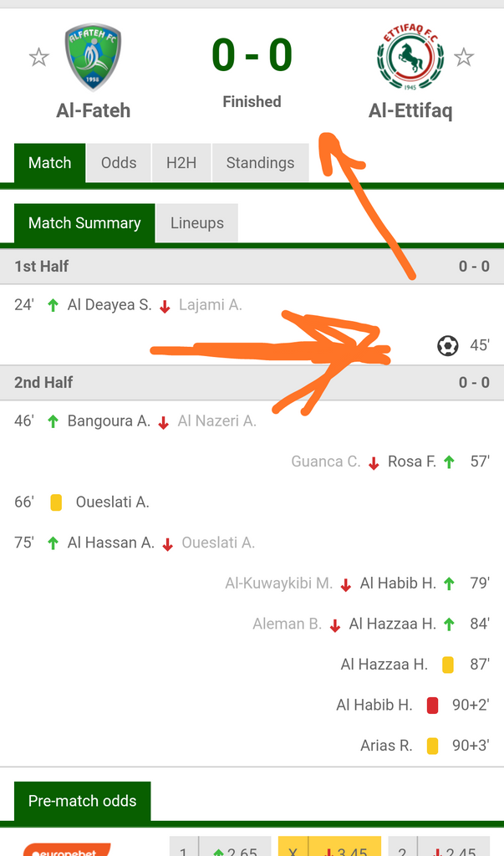The image size is (504, 856).
Task: Open the Odds tab
Action: 119,163
